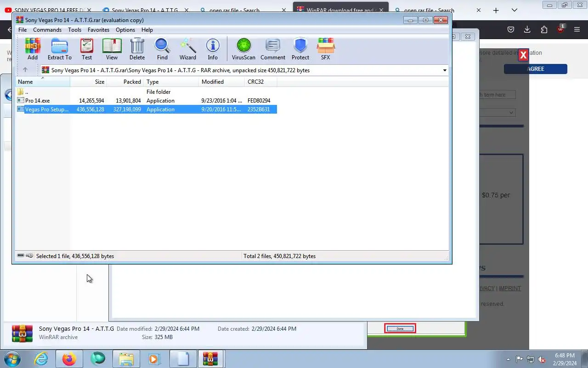
Task: Open the Commands menu
Action: point(47,30)
